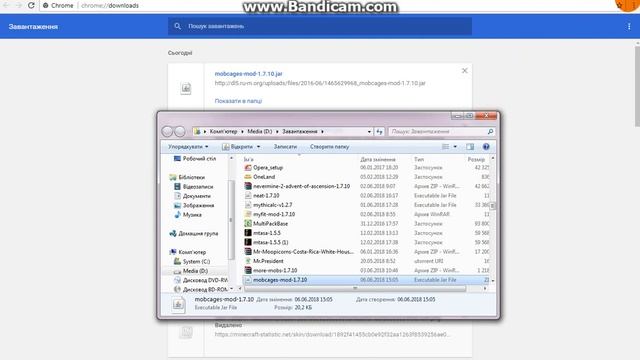Toggle the preview pane icon
The width and height of the screenshot is (640, 360).
tap(470, 147)
